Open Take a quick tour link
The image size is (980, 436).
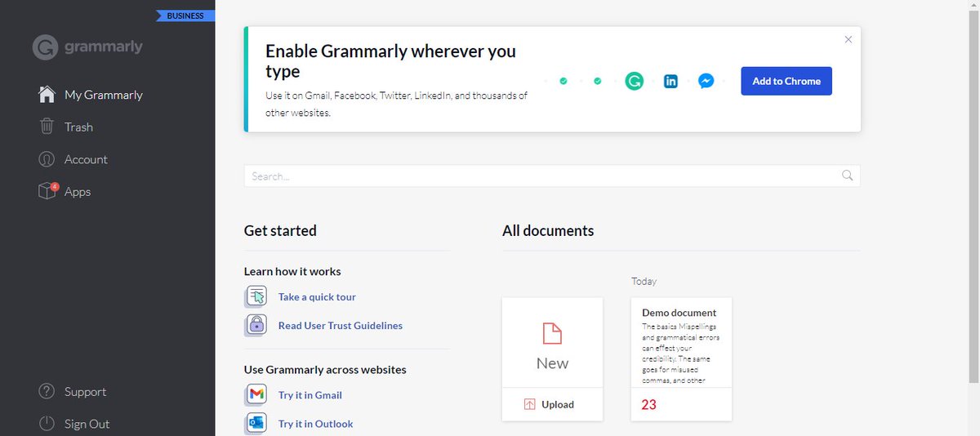[x=317, y=297]
